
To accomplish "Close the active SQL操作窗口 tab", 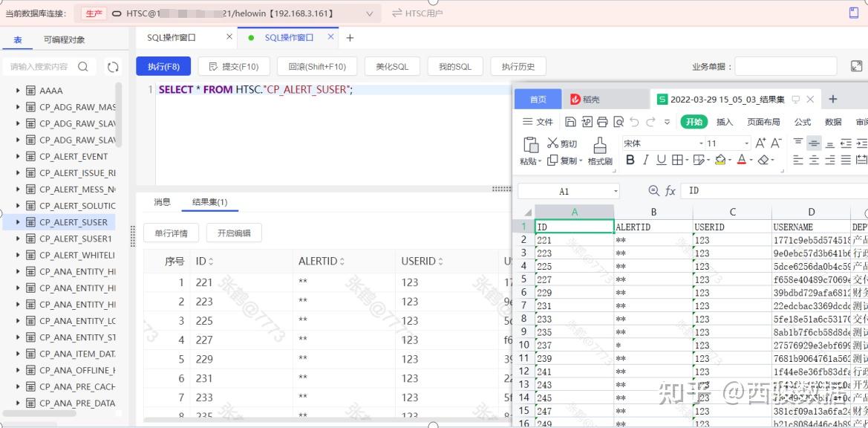I will pyautogui.click(x=331, y=37).
